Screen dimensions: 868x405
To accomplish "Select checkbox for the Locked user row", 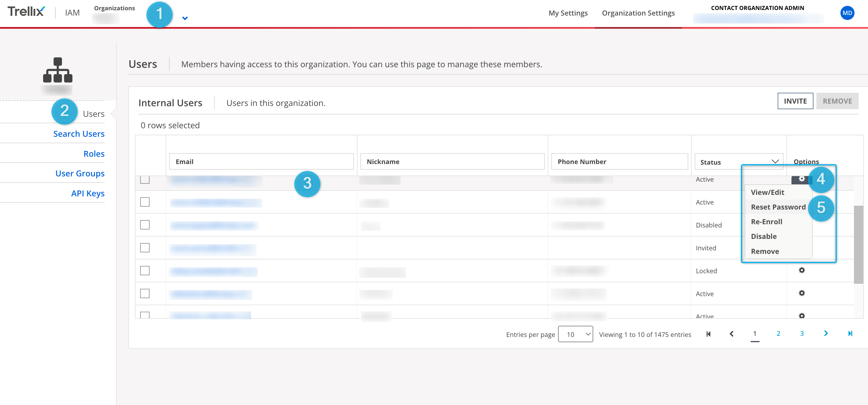I will coord(145,271).
